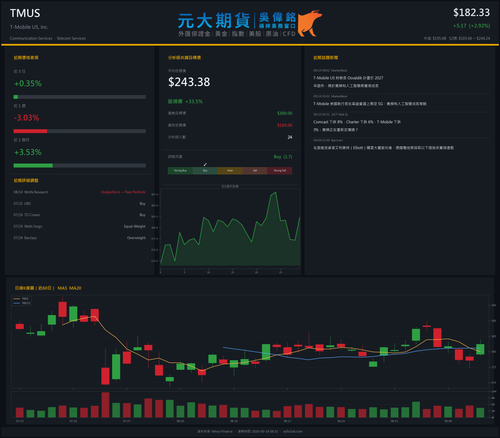Viewport: 500px width, 438px height.
Task: Click the UBS rating row
Action: (80, 204)
